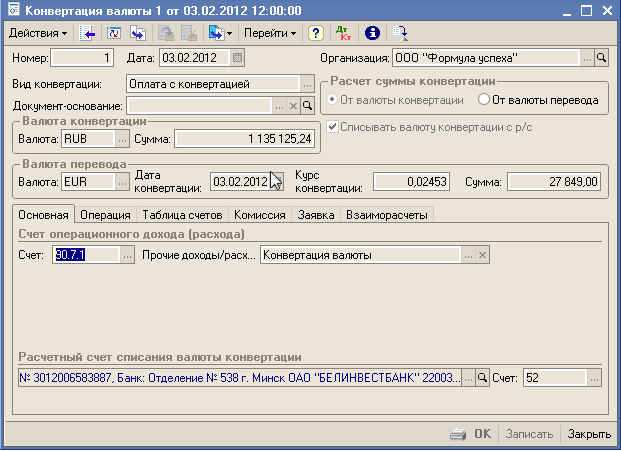The image size is (621, 451).
Task: Switch to the Взаиморасчеты tab
Action: click(387, 215)
